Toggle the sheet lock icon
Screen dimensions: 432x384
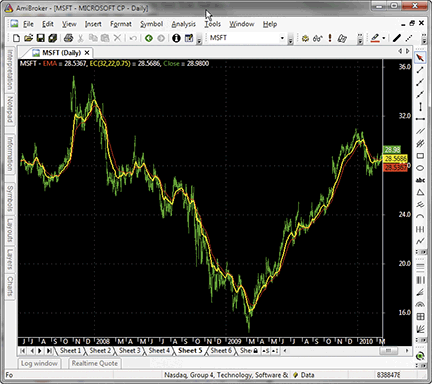coord(255,351)
